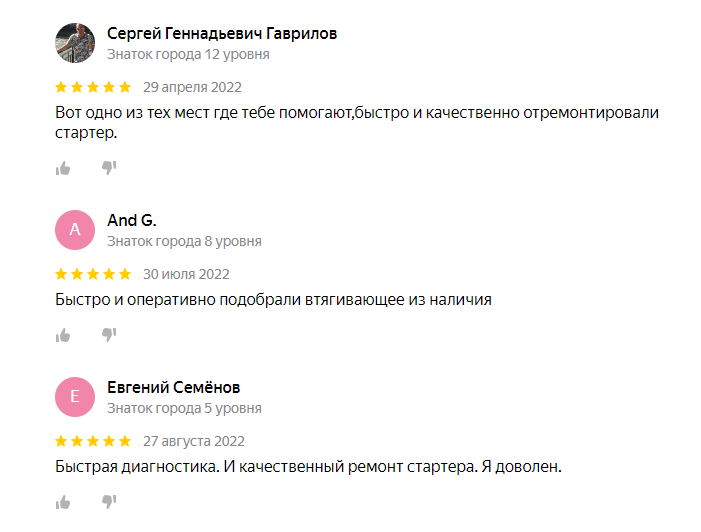Click the review date 29 апреля 2022
The height and width of the screenshot is (532, 701).
192,87
